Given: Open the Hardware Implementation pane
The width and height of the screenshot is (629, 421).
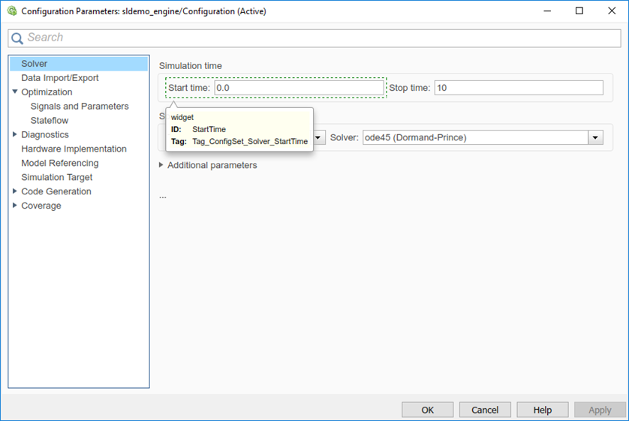Looking at the screenshot, I should click(x=74, y=149).
